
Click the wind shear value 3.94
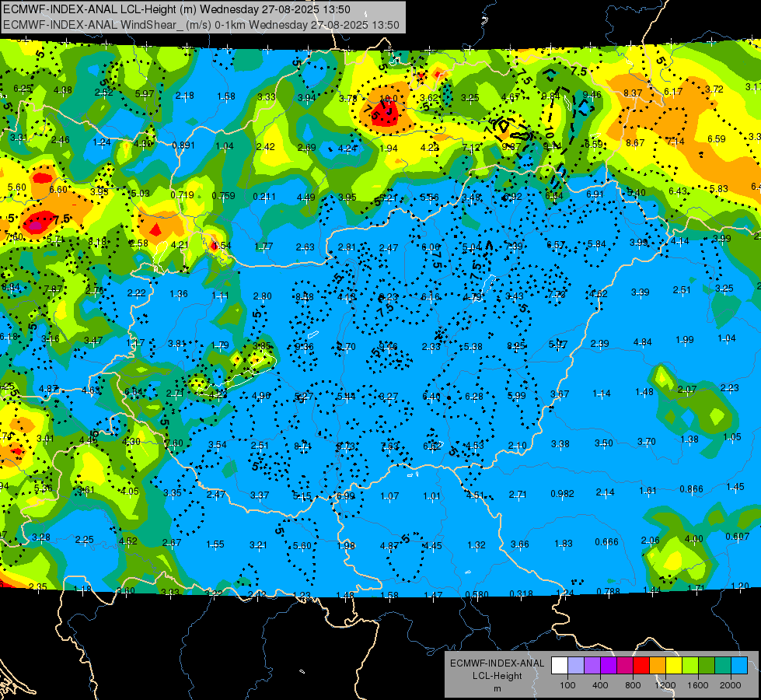point(307,98)
